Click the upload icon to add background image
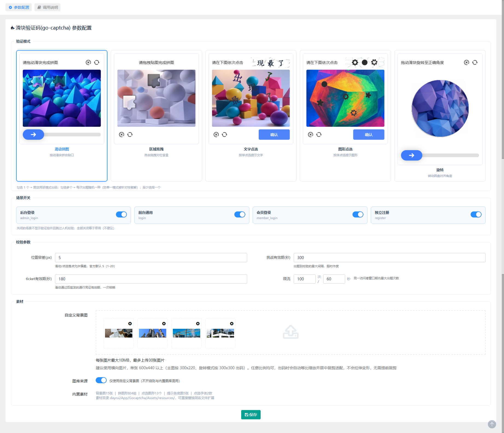The height and width of the screenshot is (433, 504). [291, 332]
